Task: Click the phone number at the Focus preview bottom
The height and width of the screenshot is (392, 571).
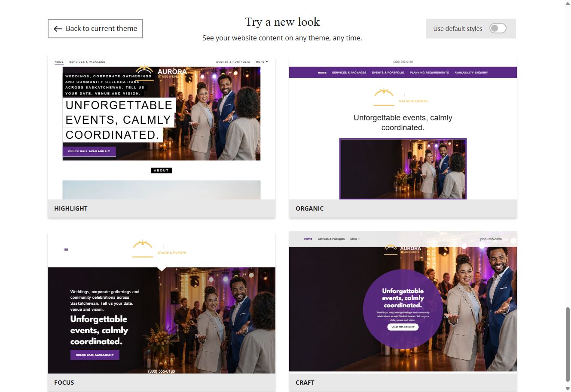Action: click(162, 371)
